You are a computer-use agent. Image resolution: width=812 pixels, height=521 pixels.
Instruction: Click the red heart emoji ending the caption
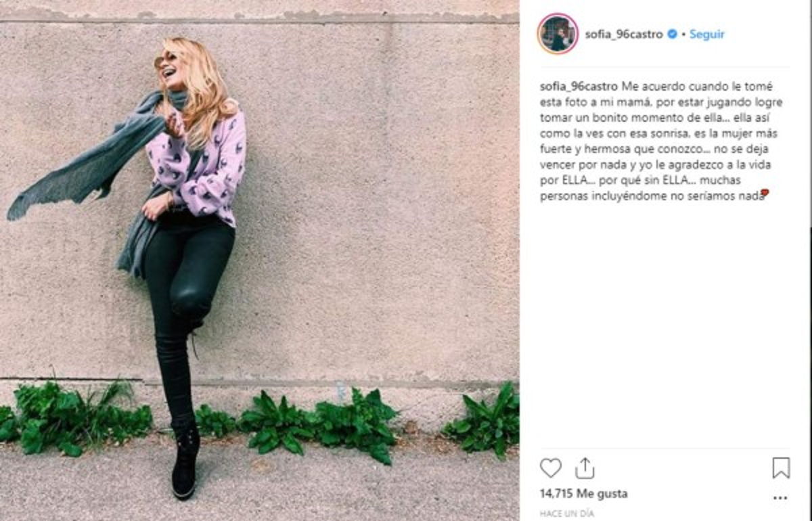click(x=765, y=194)
